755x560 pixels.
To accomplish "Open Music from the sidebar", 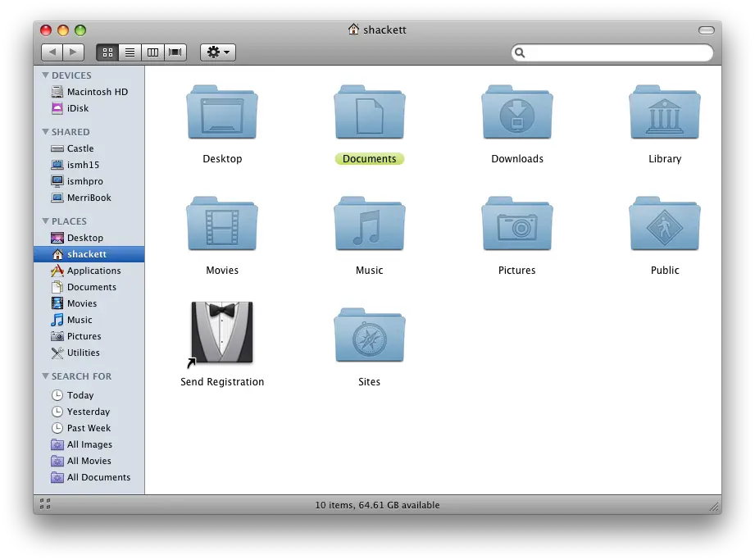I will pos(89,320).
